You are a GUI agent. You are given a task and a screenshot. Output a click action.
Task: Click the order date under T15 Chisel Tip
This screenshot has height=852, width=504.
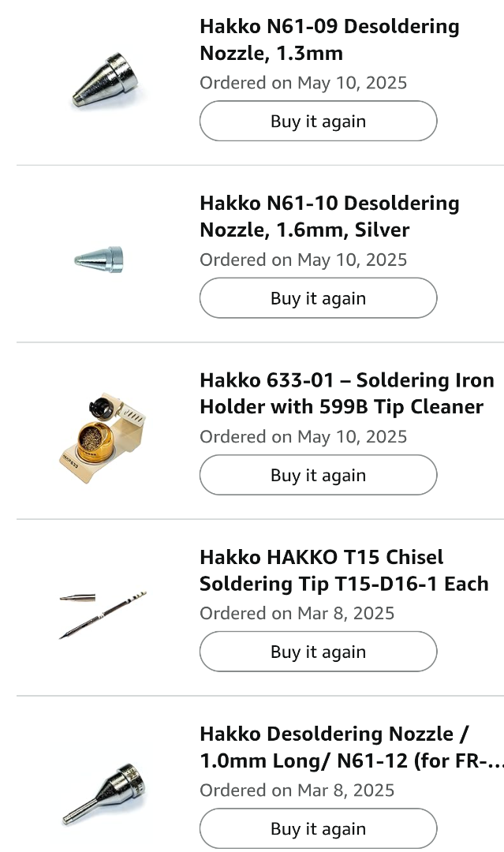297,613
